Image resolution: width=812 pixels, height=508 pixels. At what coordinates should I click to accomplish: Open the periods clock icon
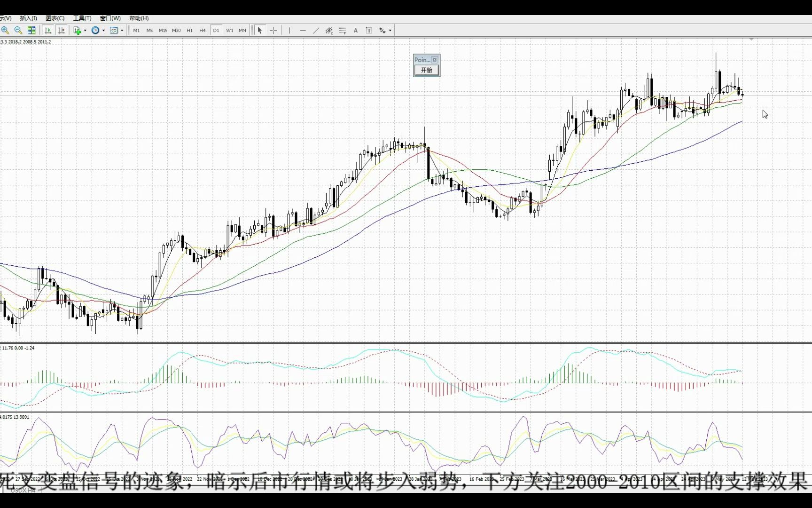(95, 30)
